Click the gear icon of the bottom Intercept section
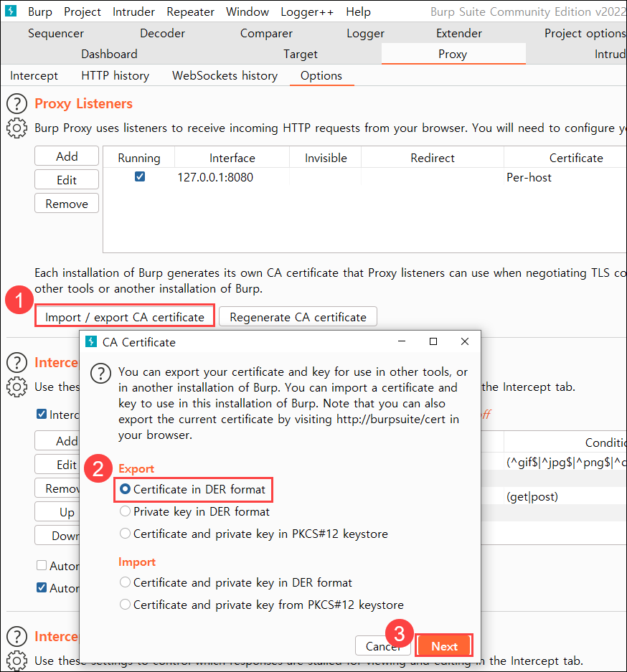Image resolution: width=627 pixels, height=672 pixels. coord(16,661)
